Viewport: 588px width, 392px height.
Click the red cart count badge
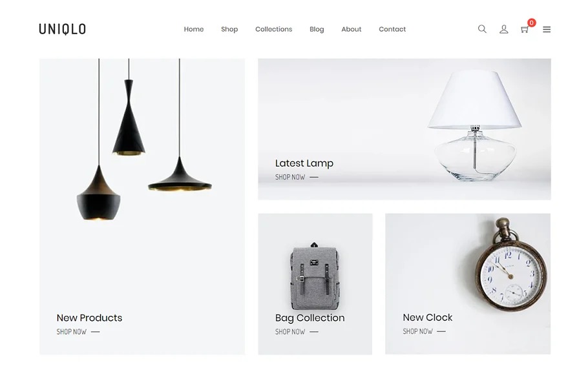[x=531, y=23]
